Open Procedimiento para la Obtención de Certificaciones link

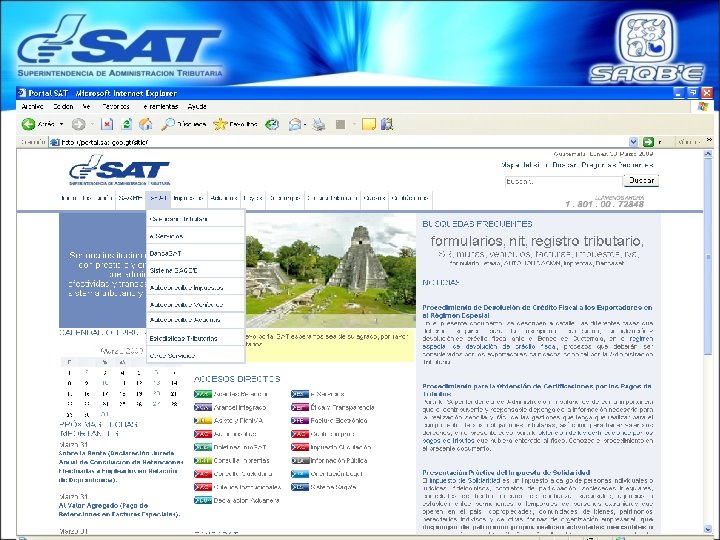coord(537,390)
